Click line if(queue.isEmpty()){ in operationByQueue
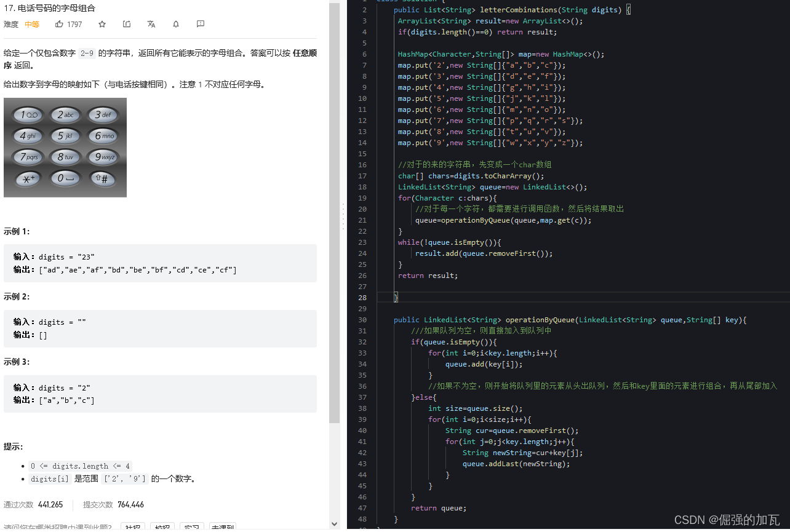The height and width of the screenshot is (532, 790). click(454, 342)
